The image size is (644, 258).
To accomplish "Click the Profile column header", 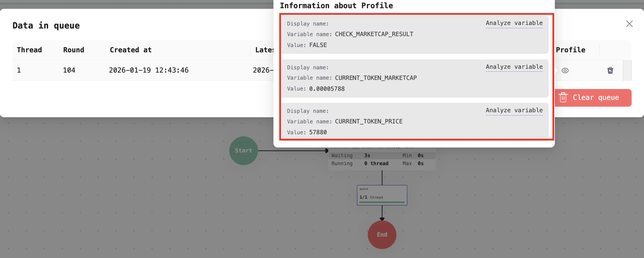I will pyautogui.click(x=570, y=50).
